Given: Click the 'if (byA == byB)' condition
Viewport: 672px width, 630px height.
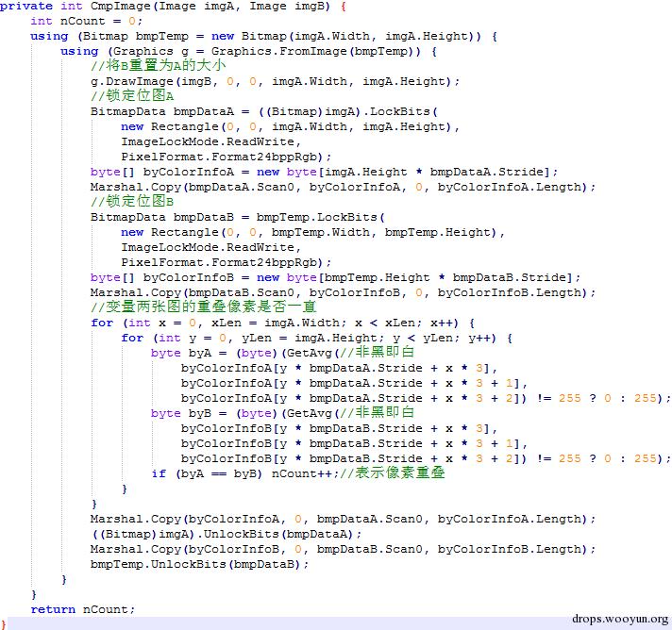Looking at the screenshot, I should (x=206, y=474).
